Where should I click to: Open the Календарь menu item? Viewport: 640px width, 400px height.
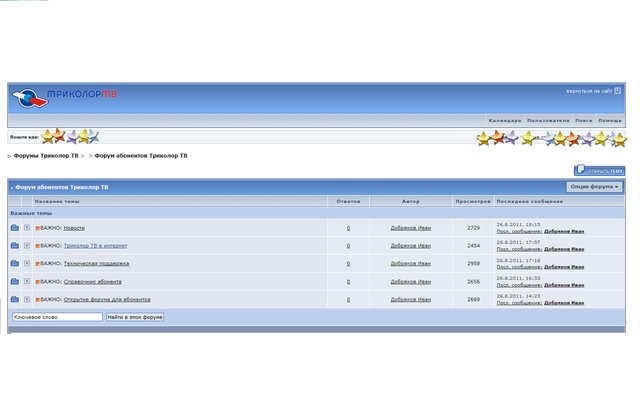[x=505, y=120]
